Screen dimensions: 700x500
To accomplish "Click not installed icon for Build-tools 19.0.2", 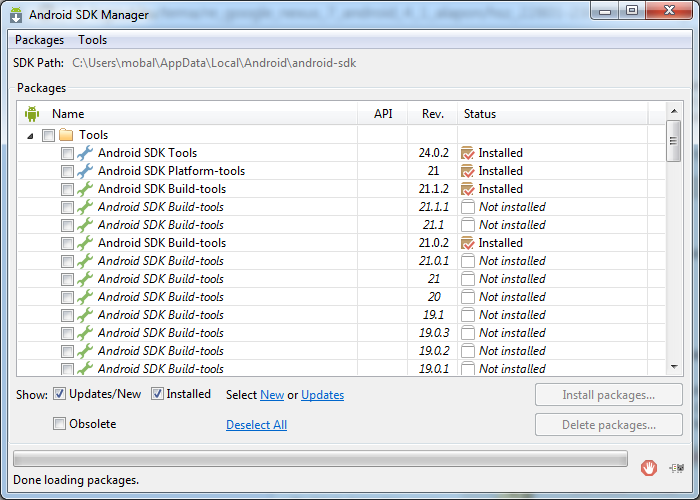I will (x=467, y=350).
